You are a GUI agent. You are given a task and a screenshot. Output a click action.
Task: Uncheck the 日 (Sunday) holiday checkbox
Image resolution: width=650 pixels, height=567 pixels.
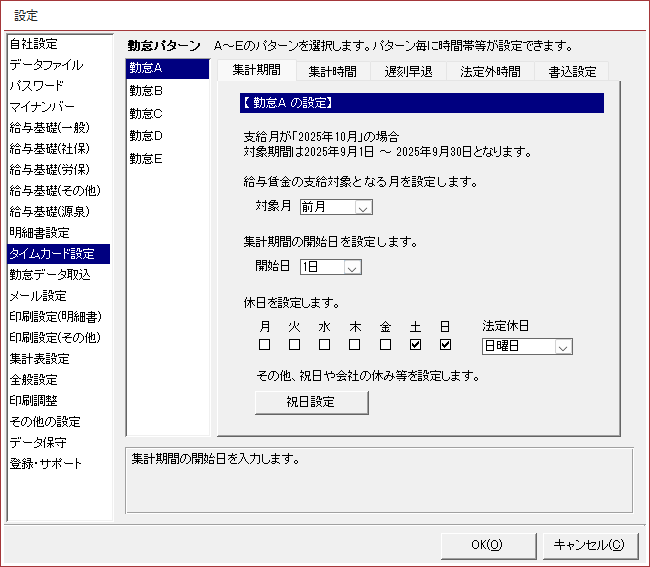(x=445, y=345)
